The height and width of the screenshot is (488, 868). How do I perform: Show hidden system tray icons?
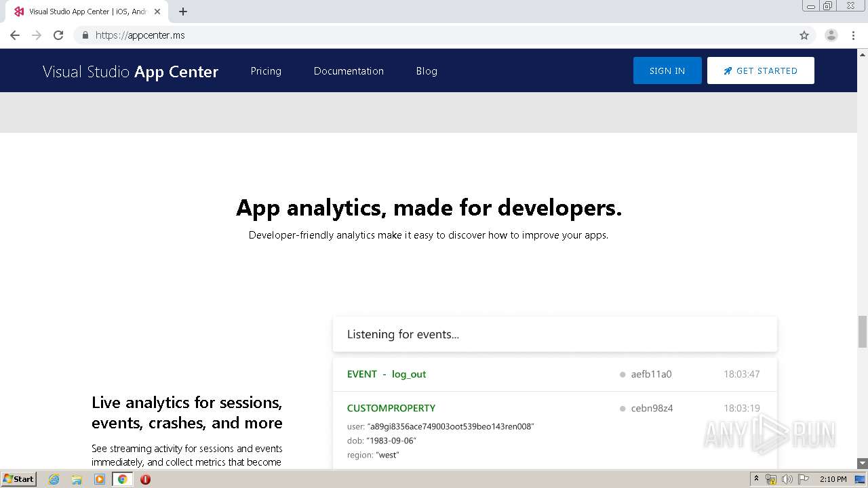tap(756, 479)
